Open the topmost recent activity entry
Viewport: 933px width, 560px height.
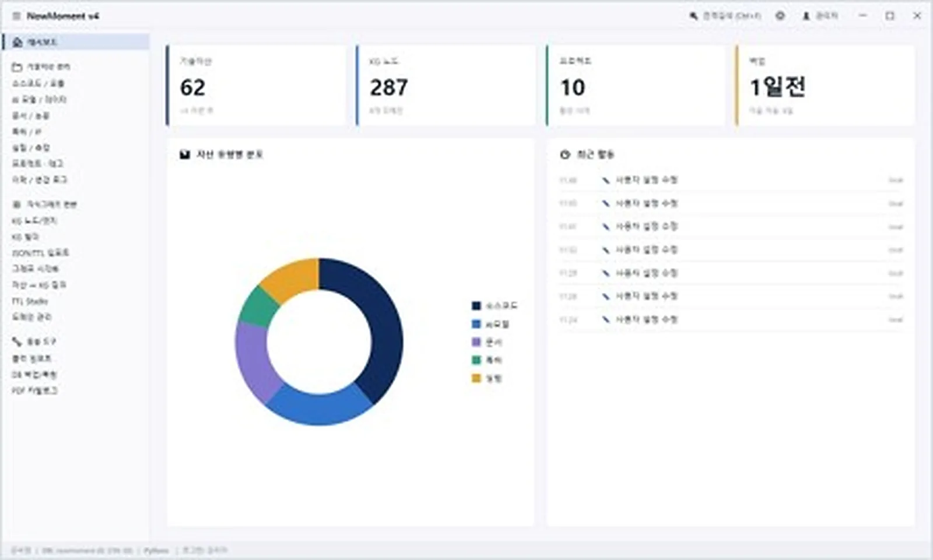click(731, 180)
